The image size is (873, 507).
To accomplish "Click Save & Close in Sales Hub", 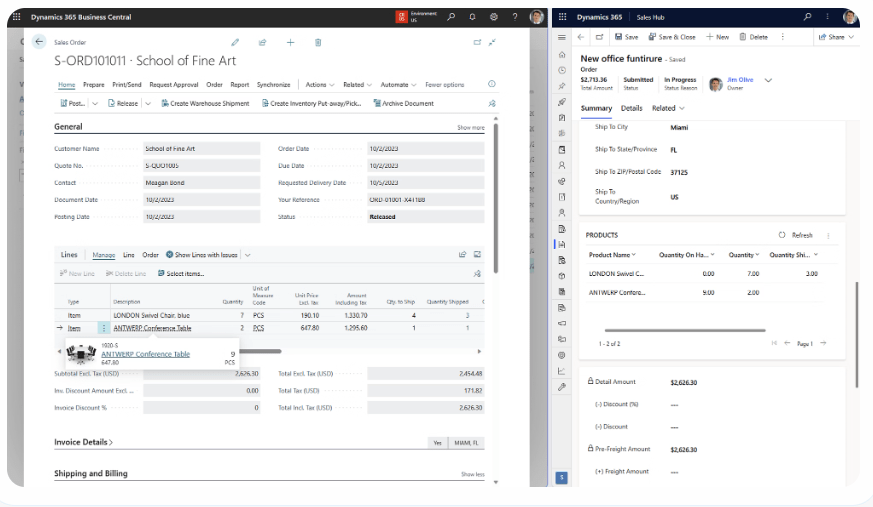I will [672, 37].
